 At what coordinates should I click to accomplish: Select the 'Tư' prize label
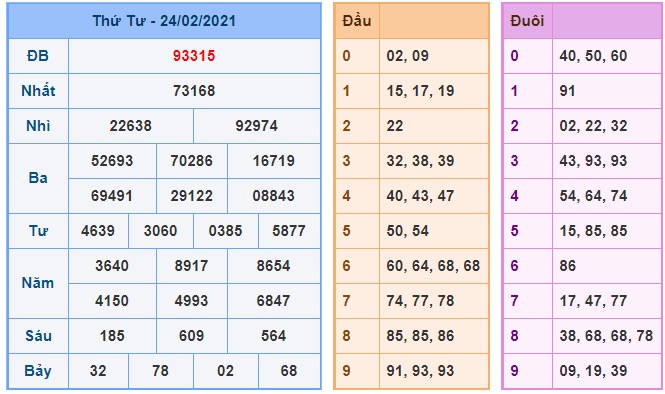pos(38,231)
